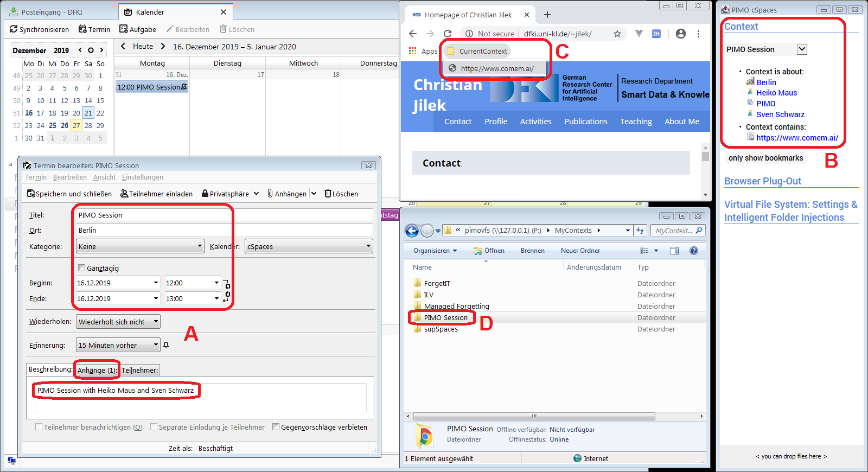
Task: Select December 26 in the mini calendar
Action: (65, 125)
